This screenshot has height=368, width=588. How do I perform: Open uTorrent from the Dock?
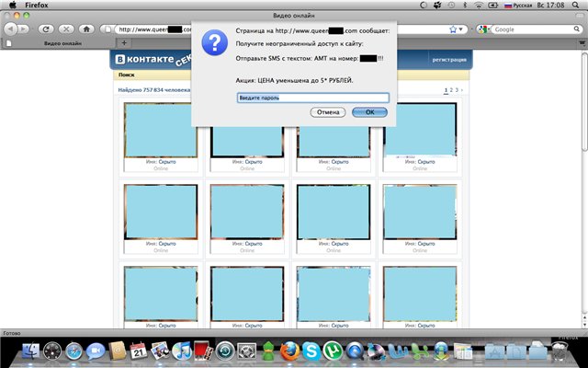tap(334, 351)
